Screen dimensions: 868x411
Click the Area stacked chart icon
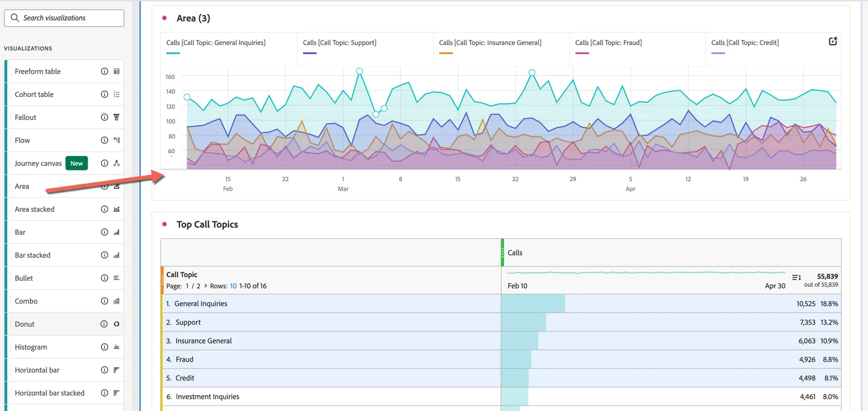116,209
